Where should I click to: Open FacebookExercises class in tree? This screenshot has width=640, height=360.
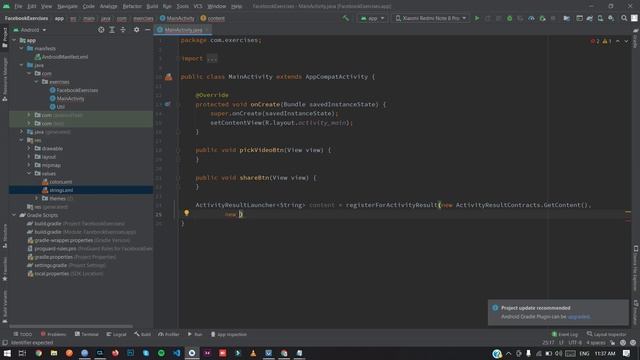click(74, 90)
